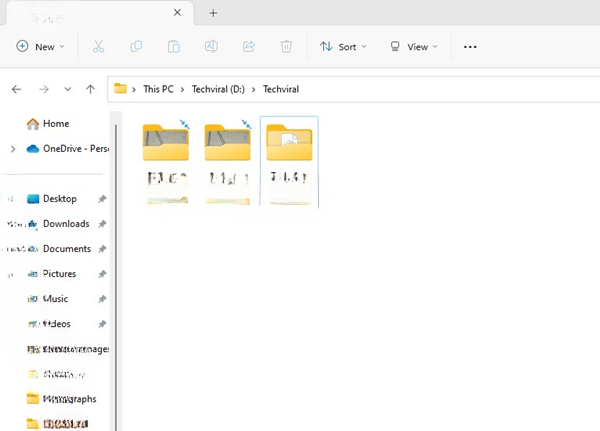Unpin Videos using its pin icon
This screenshot has width=600, height=431.
pyautogui.click(x=102, y=324)
